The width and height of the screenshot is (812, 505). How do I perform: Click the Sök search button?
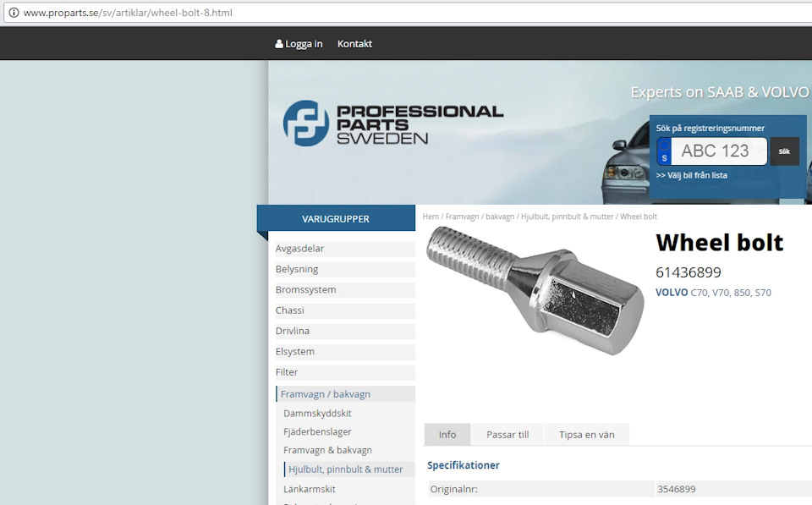point(784,151)
